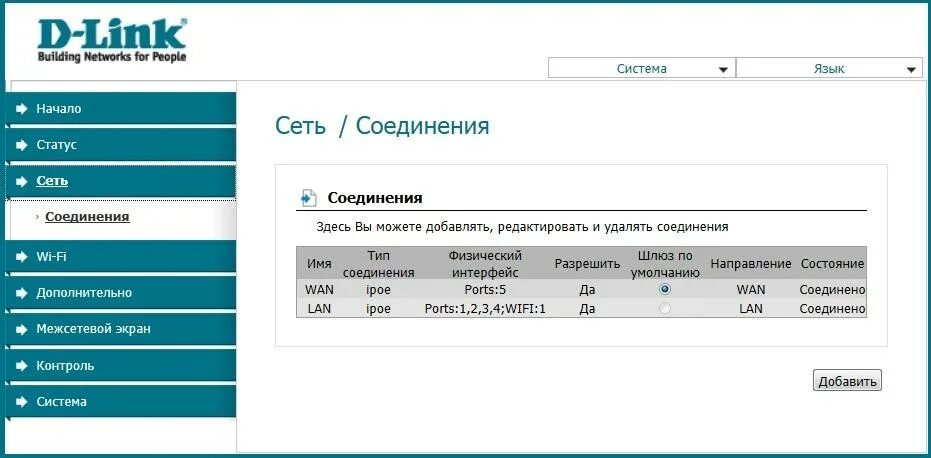This screenshot has width=931, height=458.
Task: Open the Контроль menu section
Action: pyautogui.click(x=121, y=366)
